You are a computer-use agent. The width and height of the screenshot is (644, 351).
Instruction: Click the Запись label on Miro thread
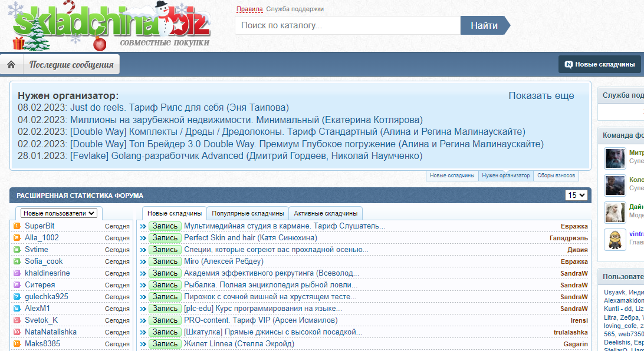tap(165, 261)
